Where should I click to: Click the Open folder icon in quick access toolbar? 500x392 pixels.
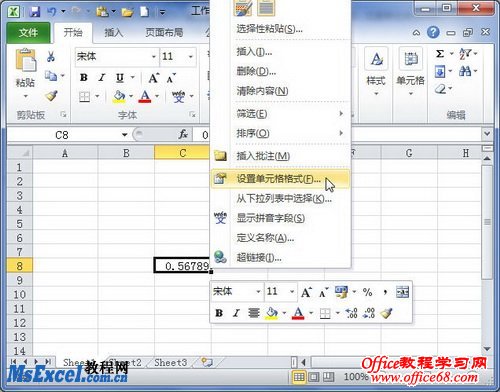128,12
